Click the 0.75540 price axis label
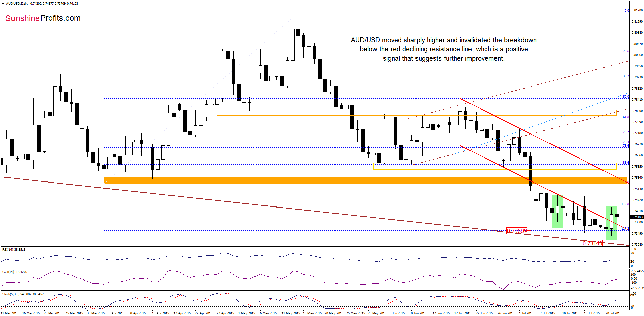This screenshot has width=644, height=316. click(x=637, y=178)
